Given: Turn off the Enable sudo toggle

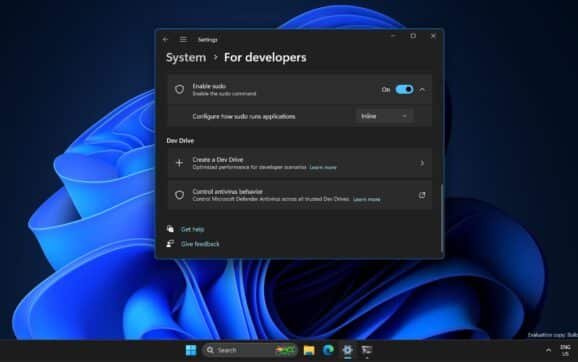Looking at the screenshot, I should (x=404, y=90).
